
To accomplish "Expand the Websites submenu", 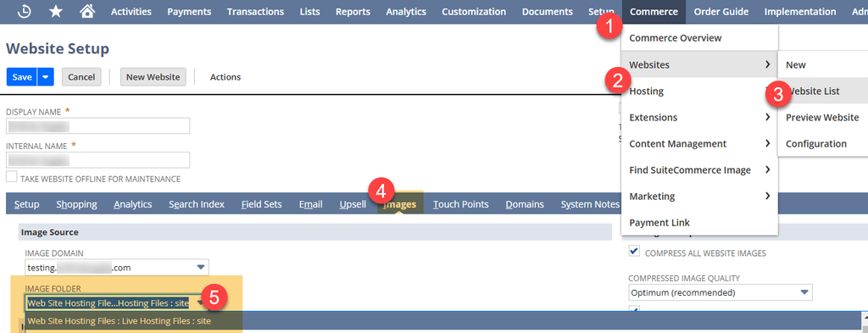I will 699,64.
